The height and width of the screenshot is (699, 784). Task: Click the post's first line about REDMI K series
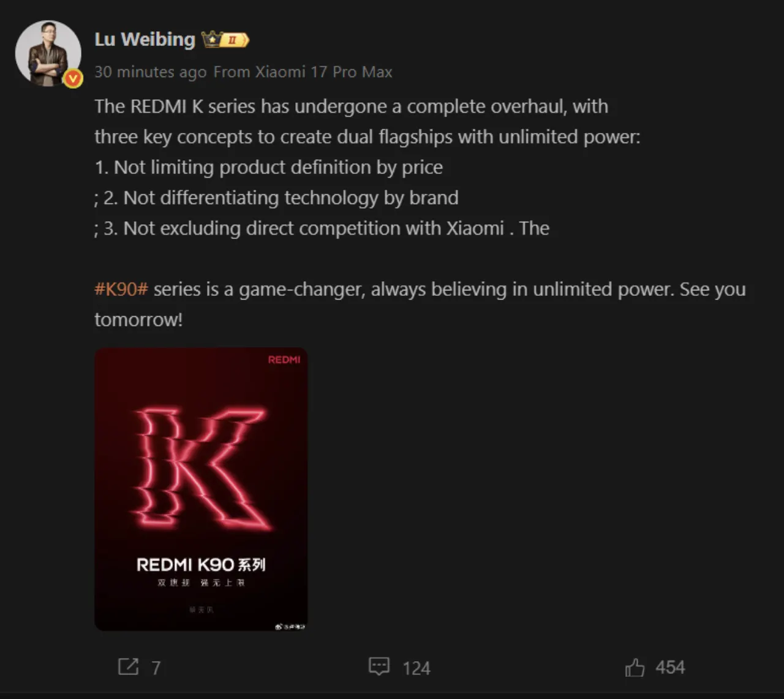pyautogui.click(x=351, y=107)
